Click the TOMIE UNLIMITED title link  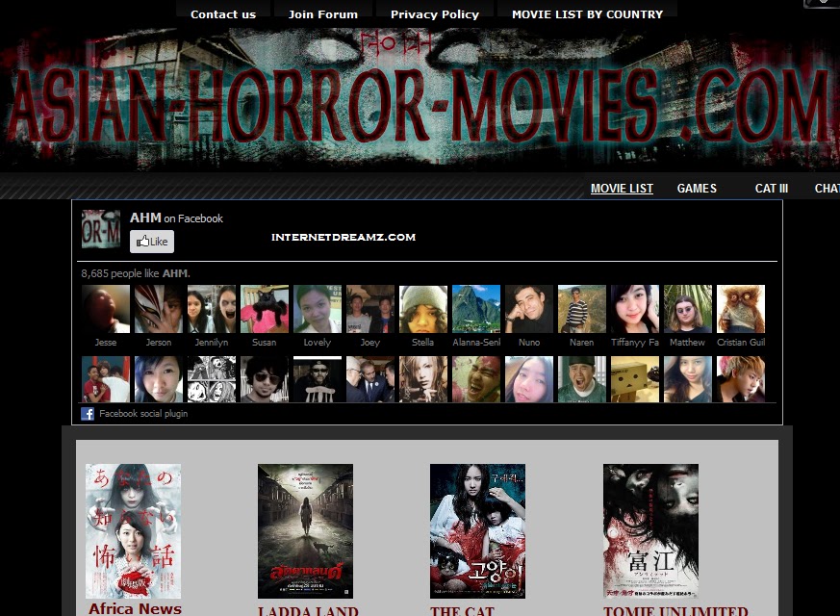click(675, 610)
